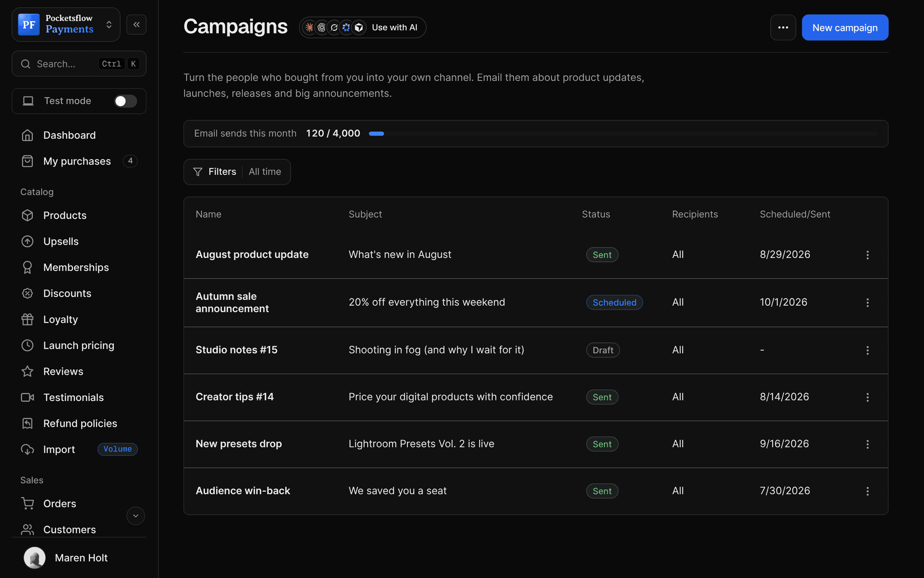Open Import cloud download icon
The width and height of the screenshot is (924, 578).
tap(28, 449)
